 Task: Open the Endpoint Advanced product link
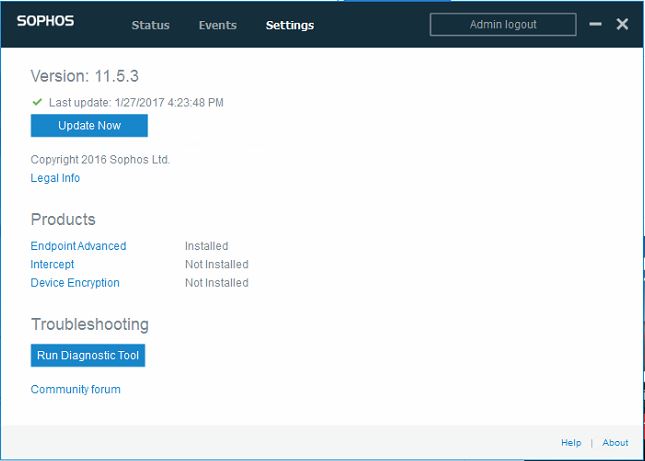78,246
